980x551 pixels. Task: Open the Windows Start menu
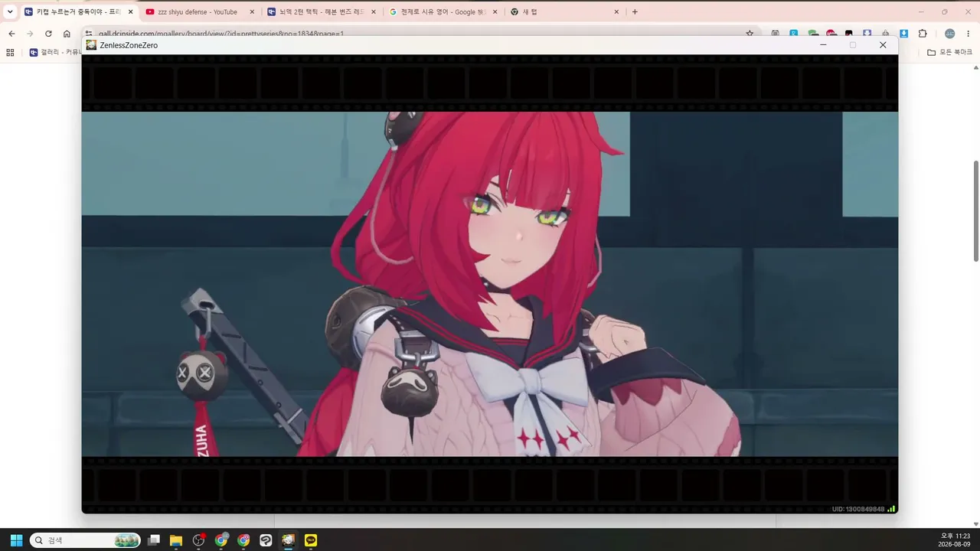pos(16,540)
